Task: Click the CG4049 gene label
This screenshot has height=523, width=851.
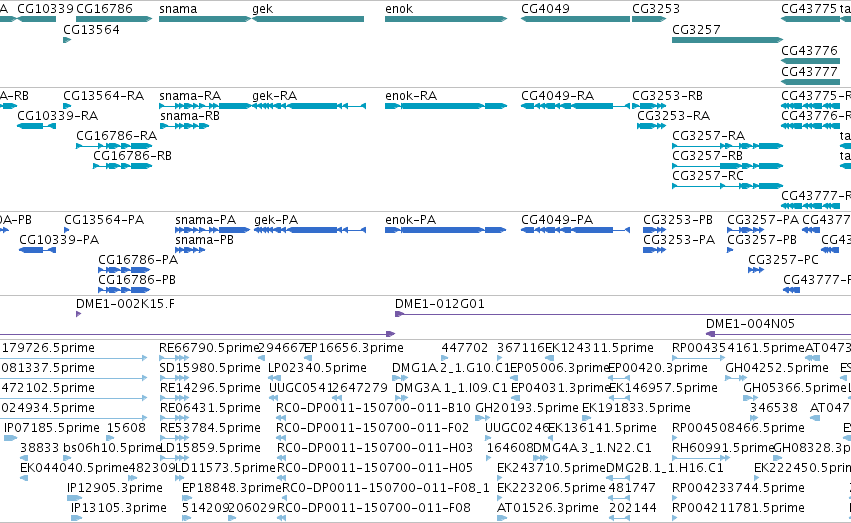Action: pos(545,9)
